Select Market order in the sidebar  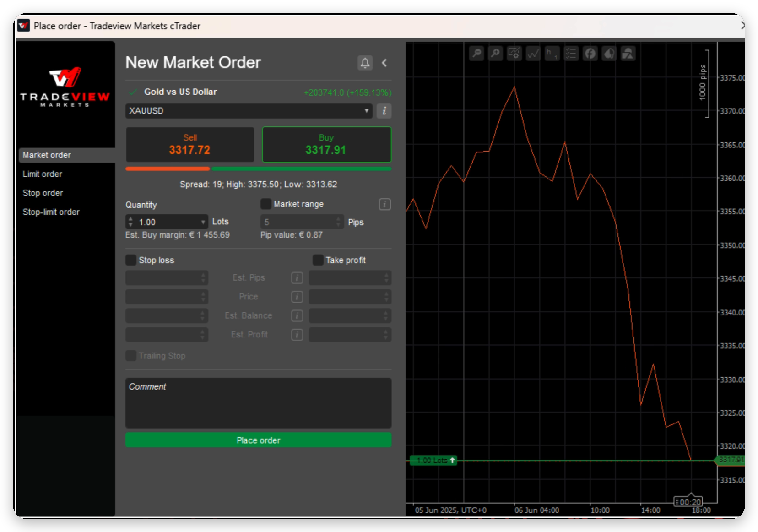click(x=67, y=155)
